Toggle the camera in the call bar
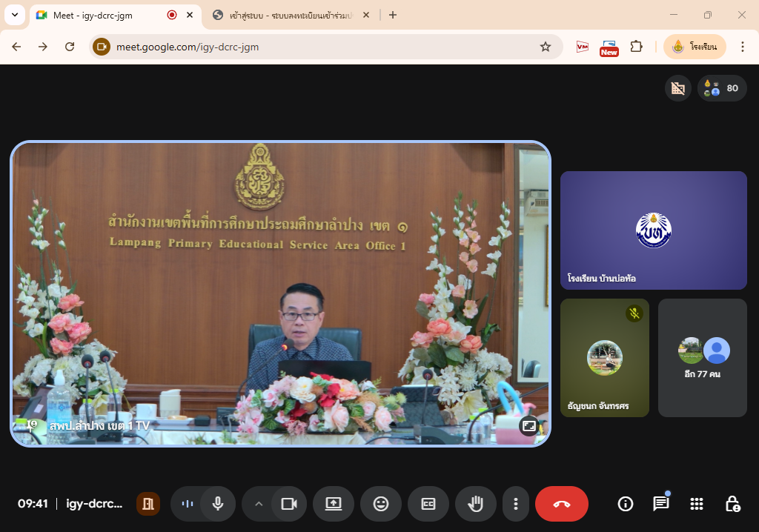 pos(288,504)
